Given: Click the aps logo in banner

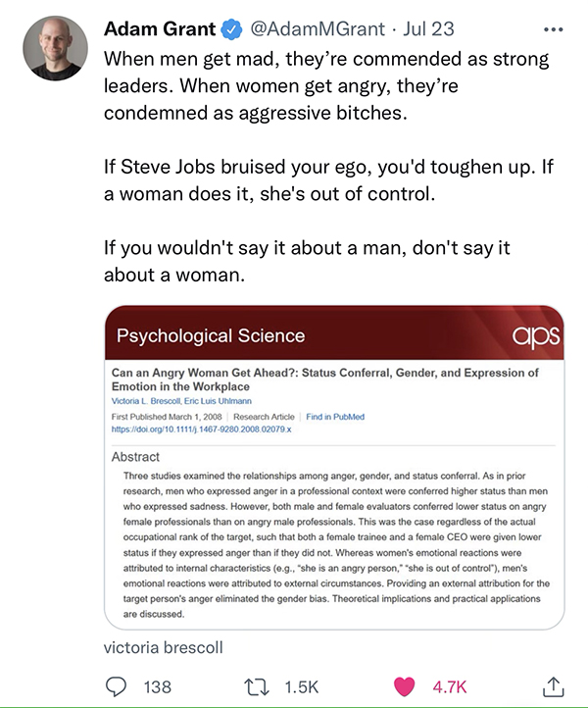Looking at the screenshot, I should [534, 334].
